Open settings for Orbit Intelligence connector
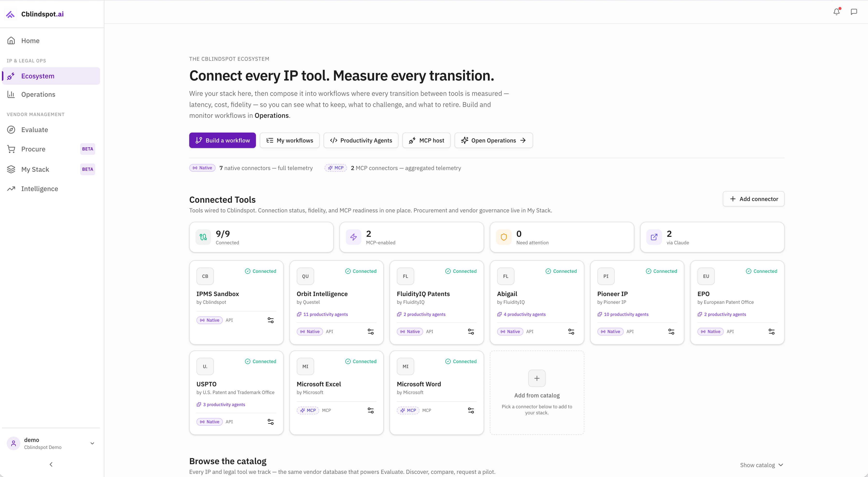 coord(371,332)
